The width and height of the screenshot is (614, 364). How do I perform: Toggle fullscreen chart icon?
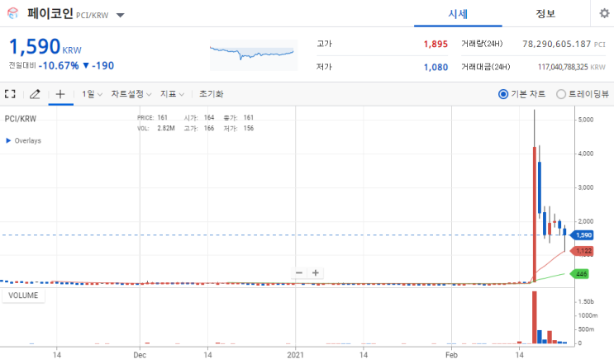pos(10,94)
